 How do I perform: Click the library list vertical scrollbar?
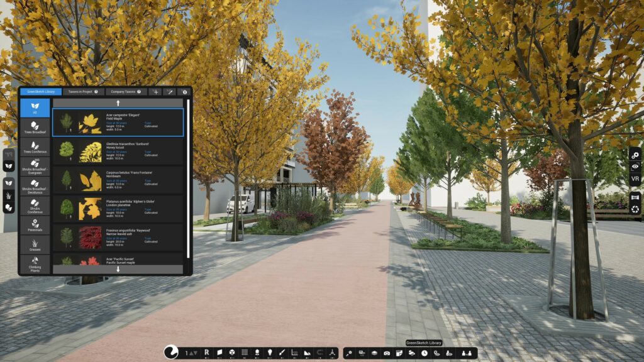[x=188, y=179]
